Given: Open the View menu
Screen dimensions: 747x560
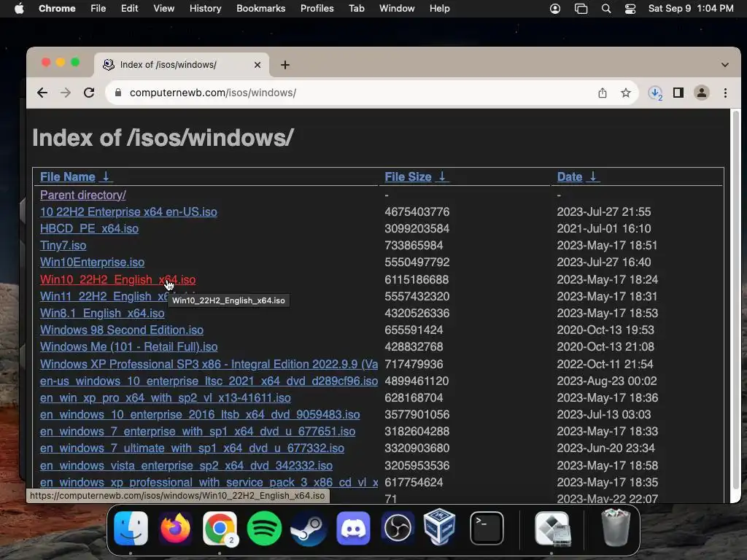Looking at the screenshot, I should tap(164, 8).
